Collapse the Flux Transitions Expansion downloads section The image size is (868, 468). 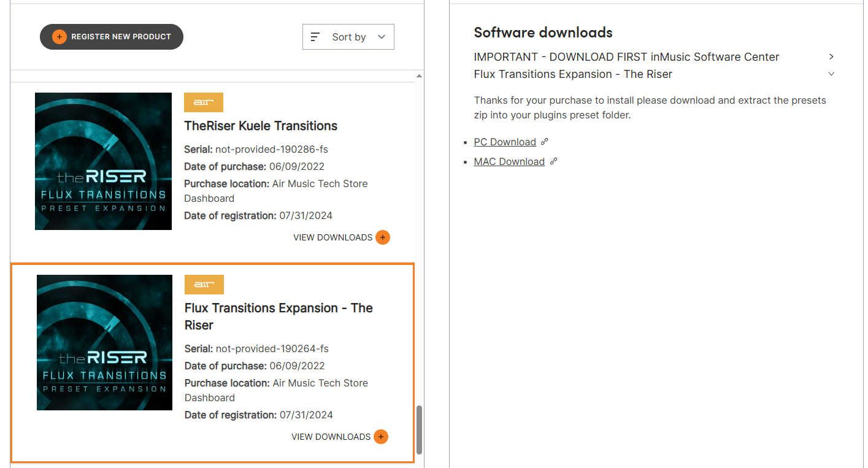[x=831, y=74]
